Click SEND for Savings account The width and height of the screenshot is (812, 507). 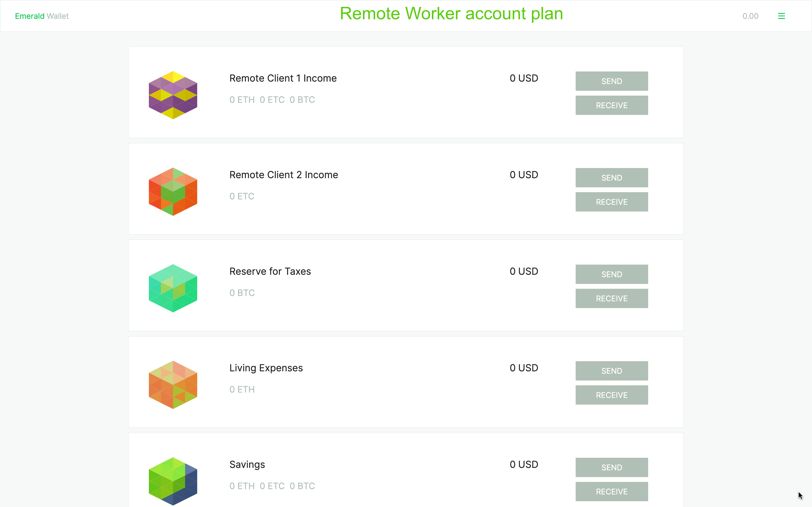(611, 467)
